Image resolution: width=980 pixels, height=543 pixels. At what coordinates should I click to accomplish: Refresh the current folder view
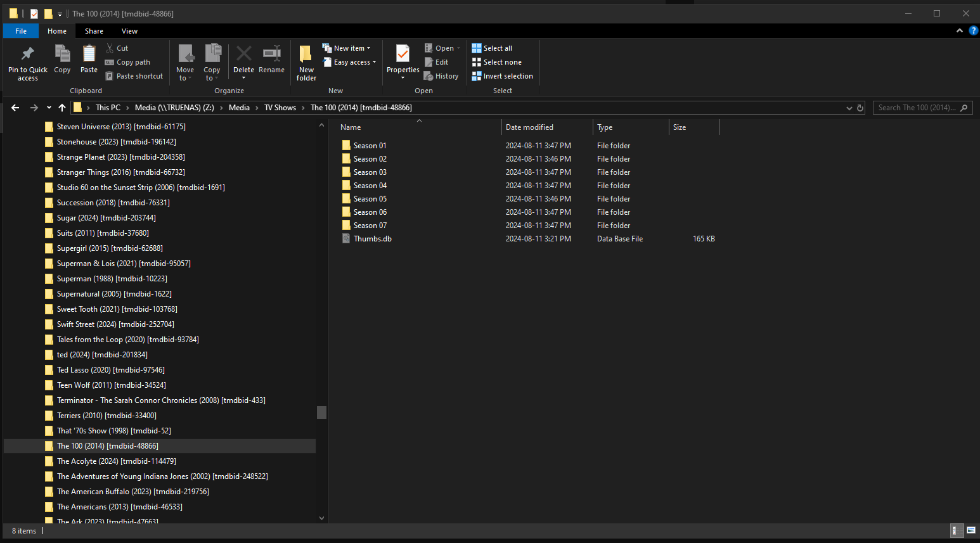tap(860, 108)
